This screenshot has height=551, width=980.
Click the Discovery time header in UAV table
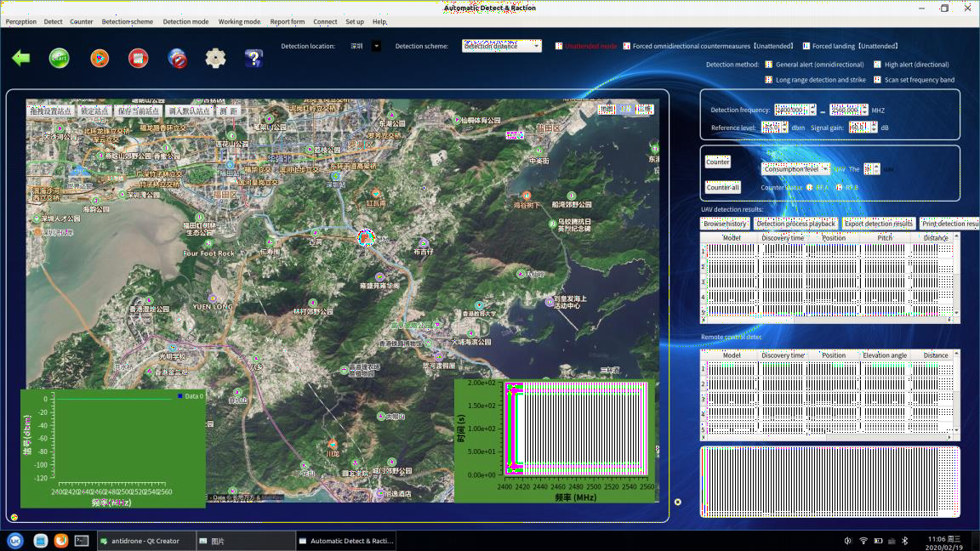click(783, 238)
